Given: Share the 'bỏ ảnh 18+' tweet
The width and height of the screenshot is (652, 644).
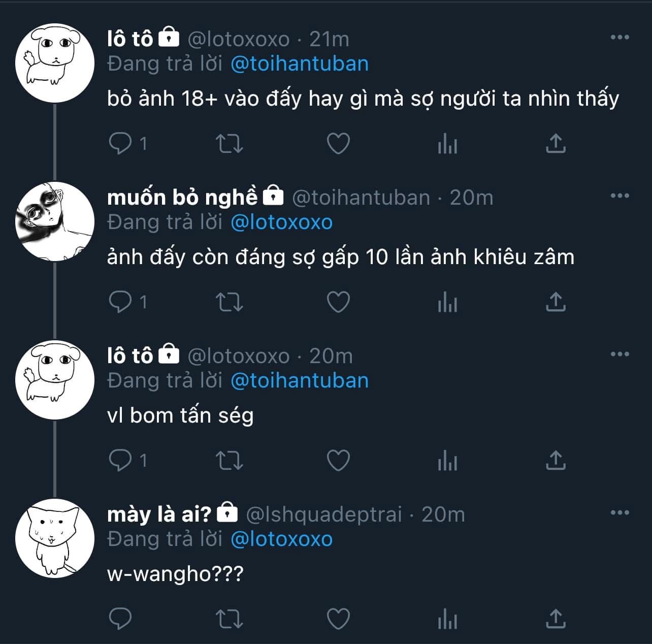Looking at the screenshot, I should click(x=556, y=144).
